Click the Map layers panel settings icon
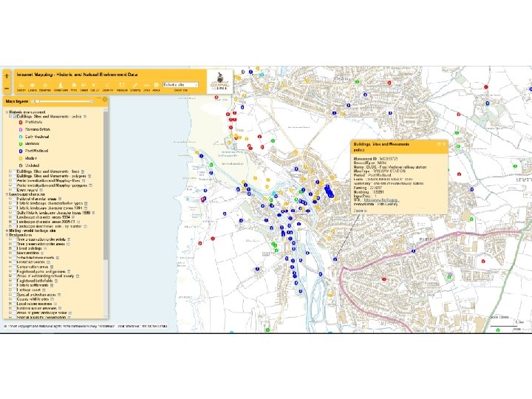This screenshot has height=399, width=532. [x=104, y=100]
